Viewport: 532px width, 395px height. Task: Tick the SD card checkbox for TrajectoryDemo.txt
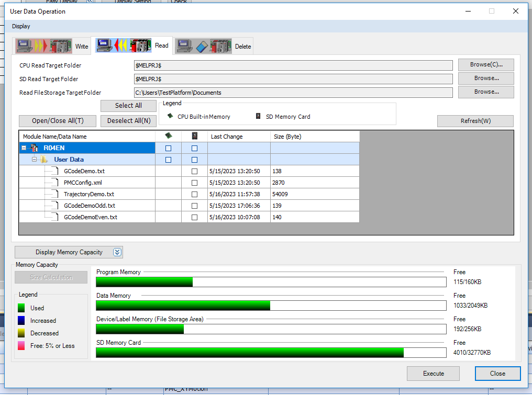pyautogui.click(x=194, y=194)
